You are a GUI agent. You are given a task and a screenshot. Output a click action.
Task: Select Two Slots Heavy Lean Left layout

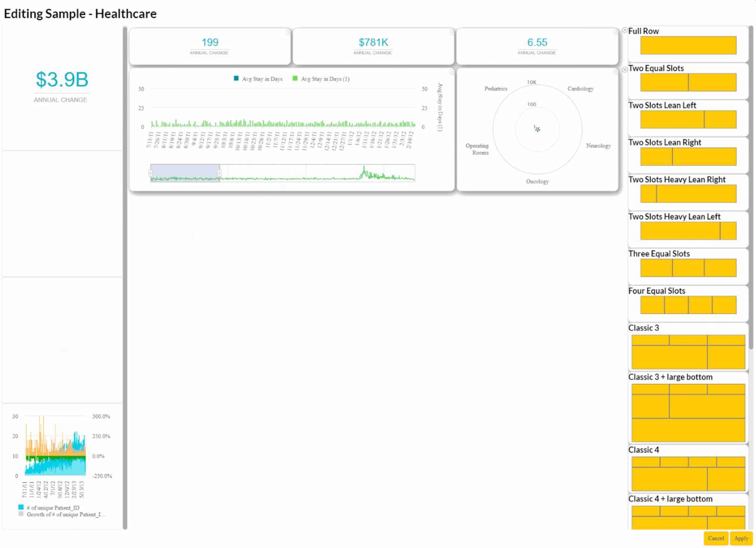point(688,231)
